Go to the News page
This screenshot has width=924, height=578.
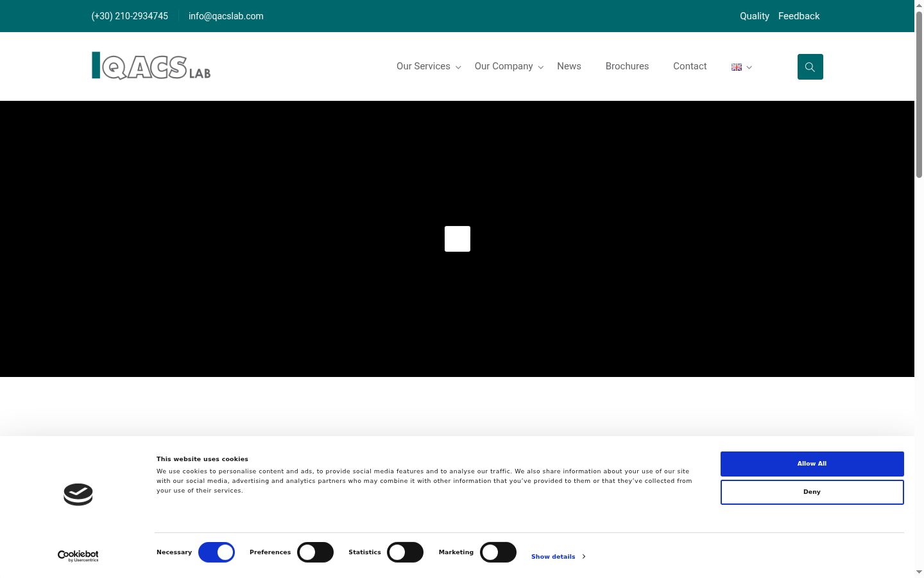tap(569, 66)
